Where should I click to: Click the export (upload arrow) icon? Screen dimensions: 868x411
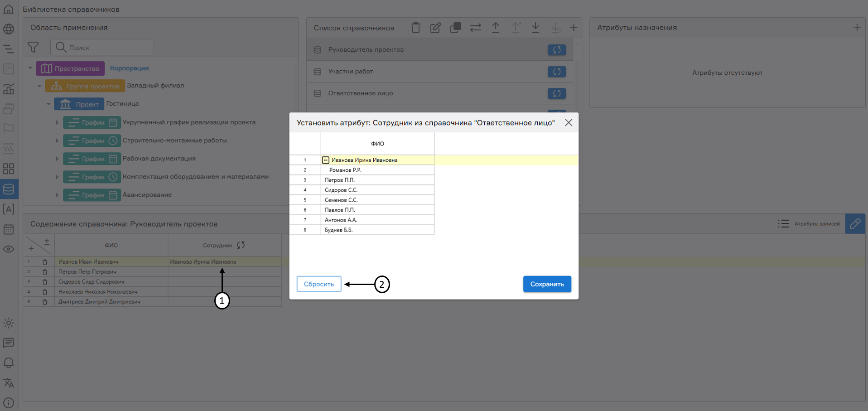[x=496, y=28]
